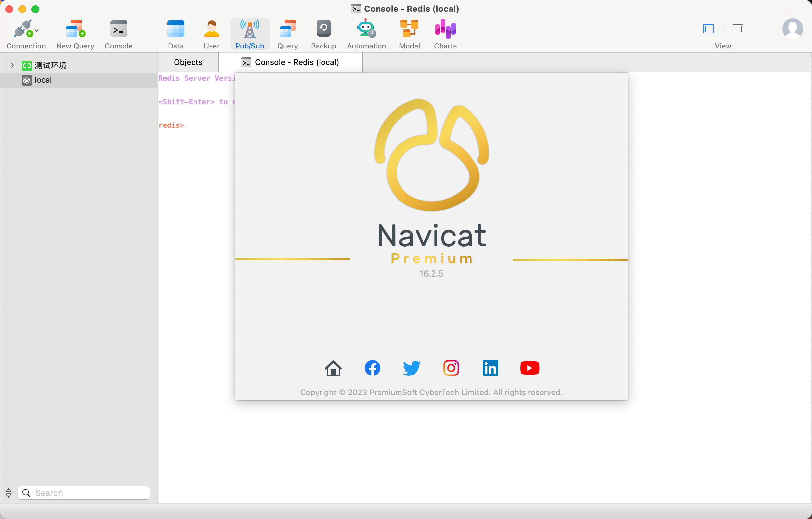Select the Pub/Sub toolbar icon
The image size is (812, 519).
(249, 34)
